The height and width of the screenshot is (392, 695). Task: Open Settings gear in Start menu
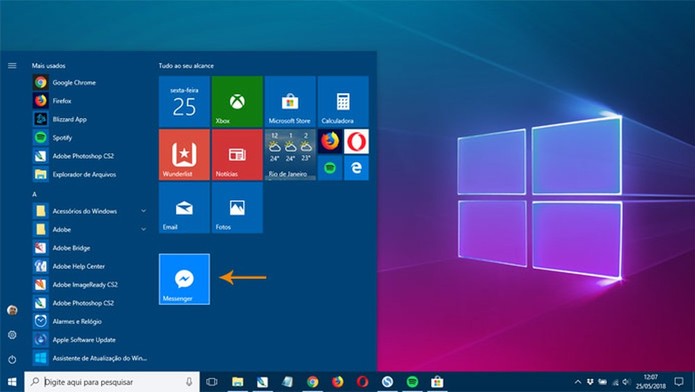click(x=12, y=335)
